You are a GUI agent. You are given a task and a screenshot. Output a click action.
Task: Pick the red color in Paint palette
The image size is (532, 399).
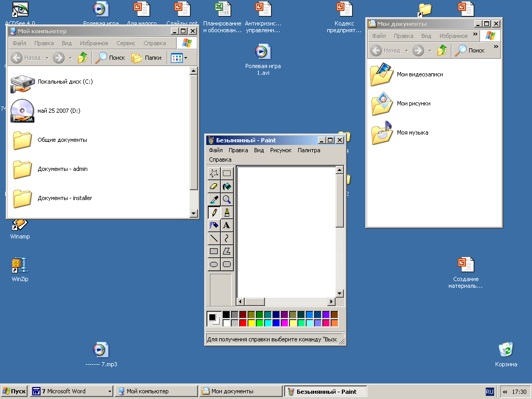click(243, 323)
